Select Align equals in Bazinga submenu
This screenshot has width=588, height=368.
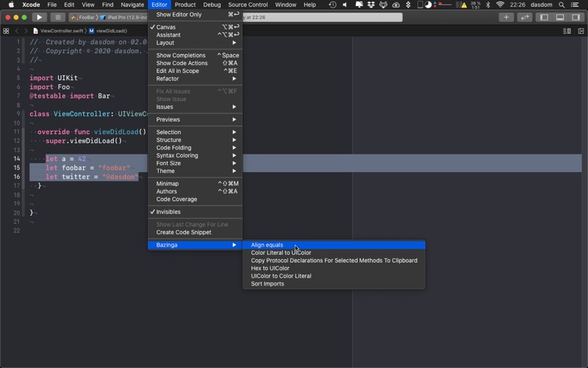pyautogui.click(x=334, y=245)
